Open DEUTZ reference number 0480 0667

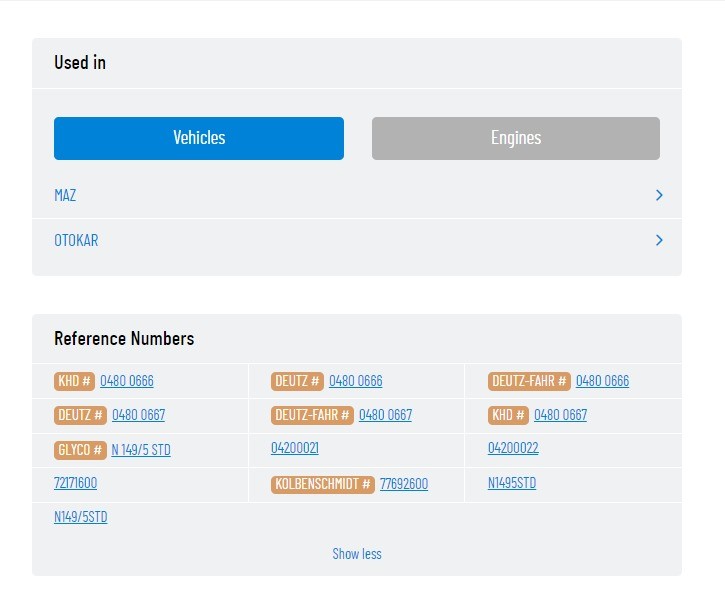click(139, 415)
